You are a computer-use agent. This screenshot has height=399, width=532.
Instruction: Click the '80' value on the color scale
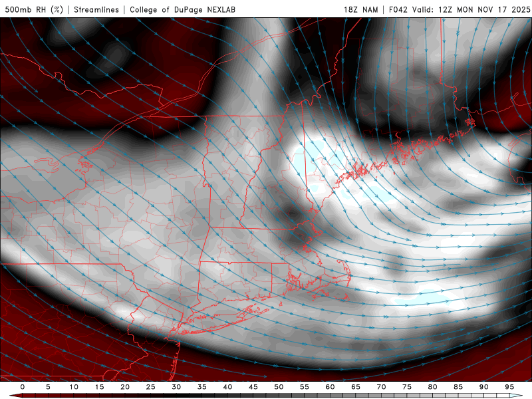[x=432, y=387]
